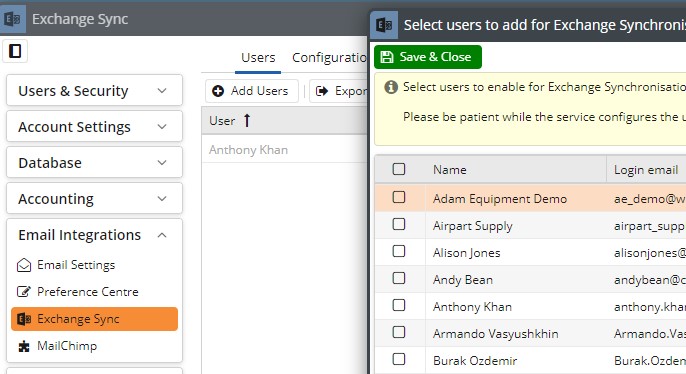Check the box next to Burak Ozdemir

(x=399, y=359)
